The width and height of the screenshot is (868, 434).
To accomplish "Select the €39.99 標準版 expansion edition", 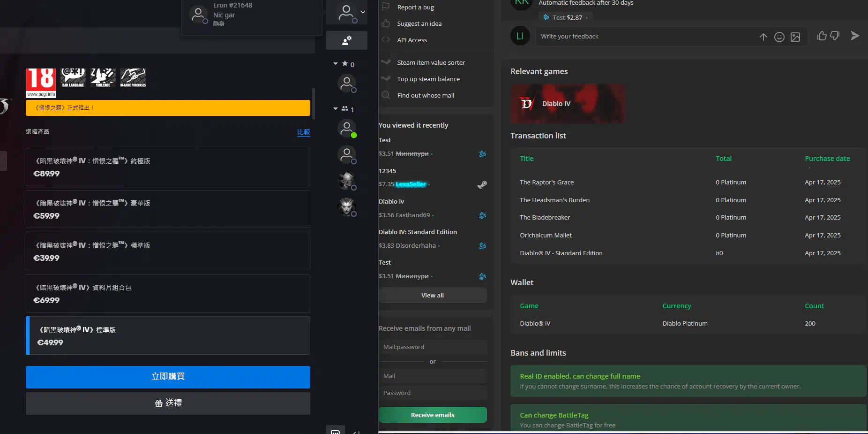I will tap(168, 251).
